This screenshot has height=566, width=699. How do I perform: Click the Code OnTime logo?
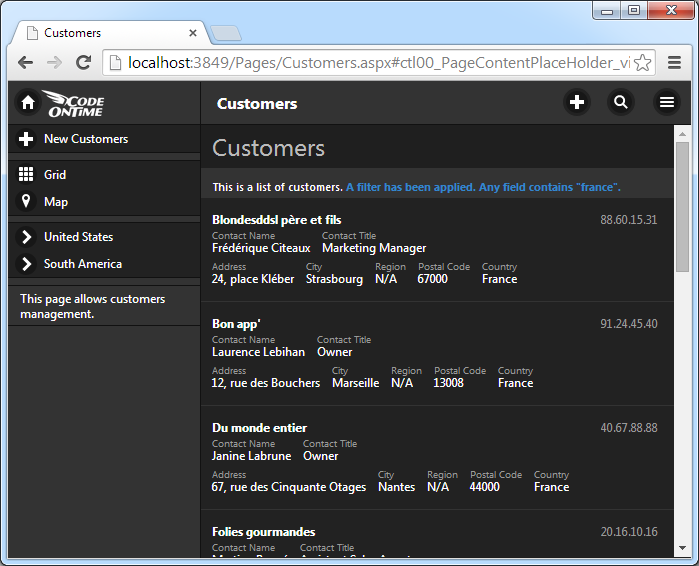(x=74, y=103)
